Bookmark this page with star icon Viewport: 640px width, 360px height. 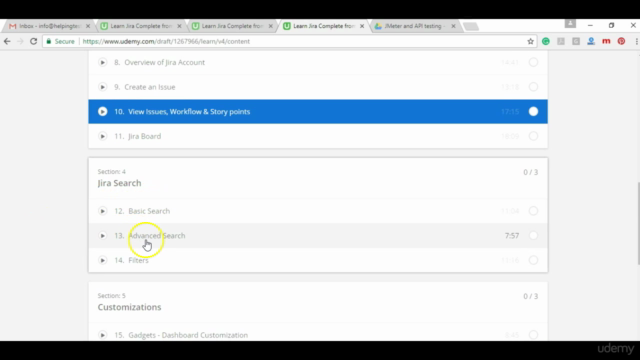pyautogui.click(x=530, y=41)
